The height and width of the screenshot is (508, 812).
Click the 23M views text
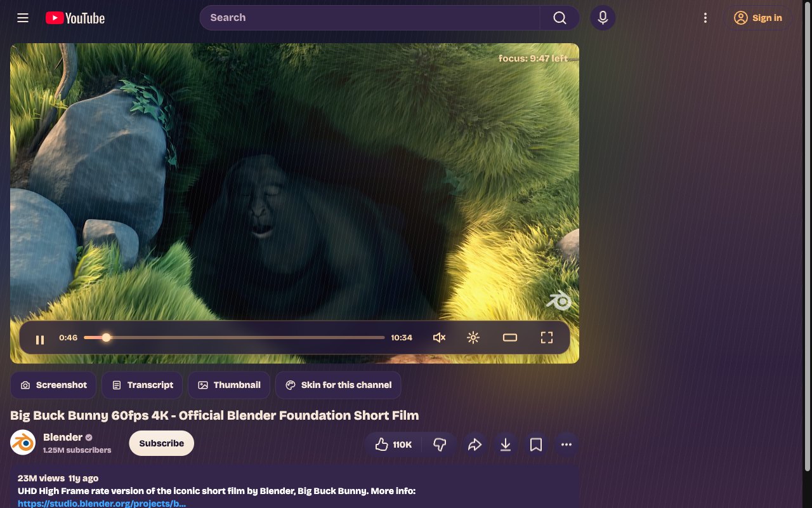pyautogui.click(x=41, y=478)
